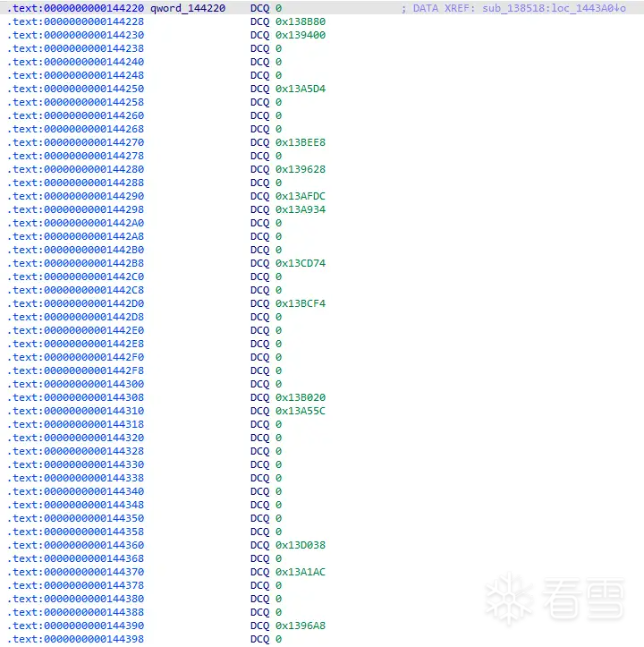Viewport: 644px width, 647px height.
Task: Click address .text:0000000000144270
Action: pyautogui.click(x=75, y=142)
